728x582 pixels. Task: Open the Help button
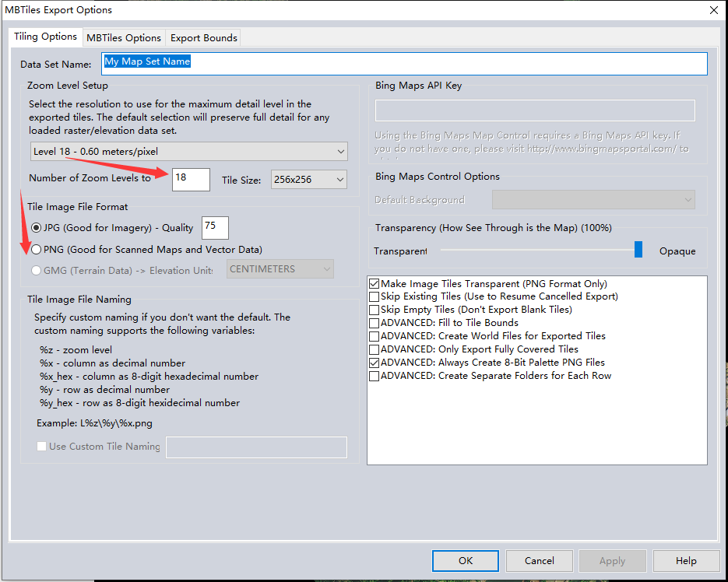686,561
